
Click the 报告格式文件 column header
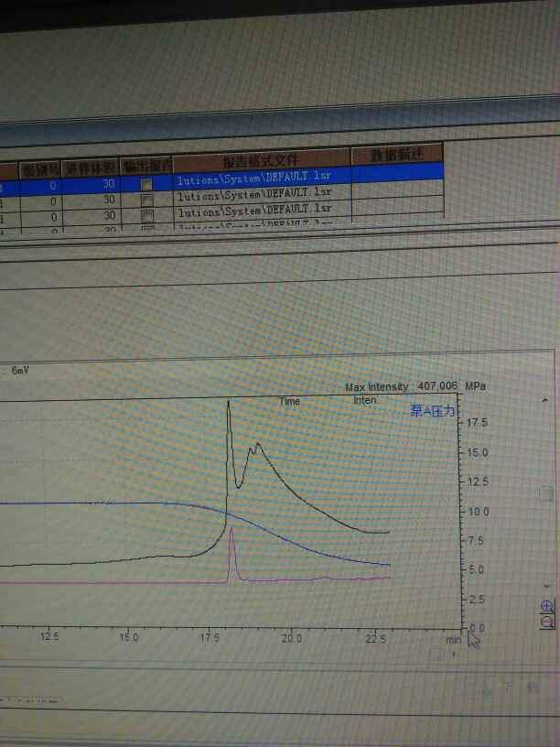pyautogui.click(x=262, y=161)
